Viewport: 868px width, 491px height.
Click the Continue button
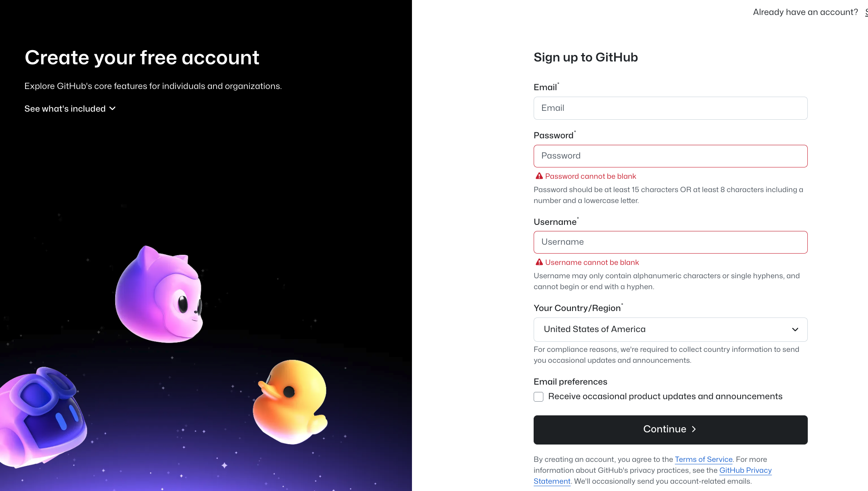(670, 429)
